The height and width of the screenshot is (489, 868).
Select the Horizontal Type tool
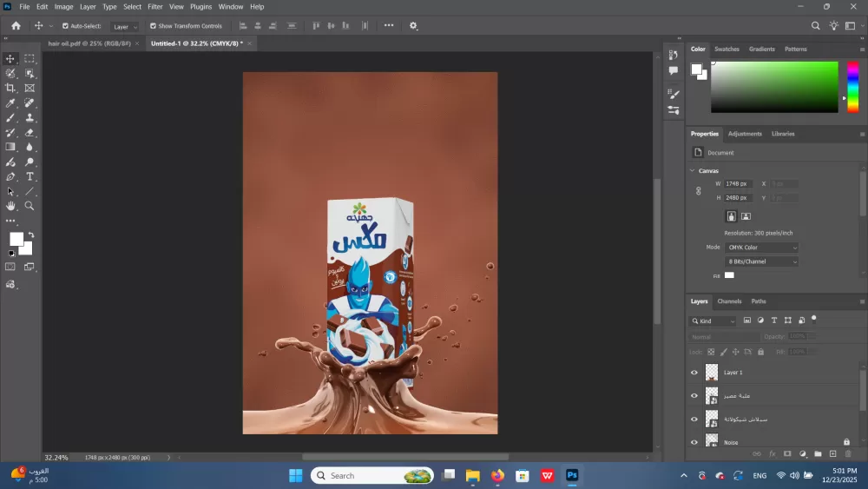[30, 176]
